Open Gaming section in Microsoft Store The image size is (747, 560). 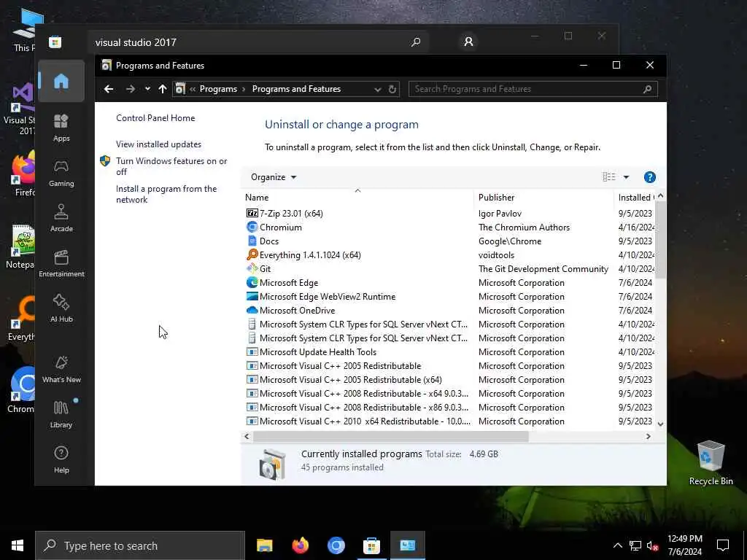click(x=61, y=173)
